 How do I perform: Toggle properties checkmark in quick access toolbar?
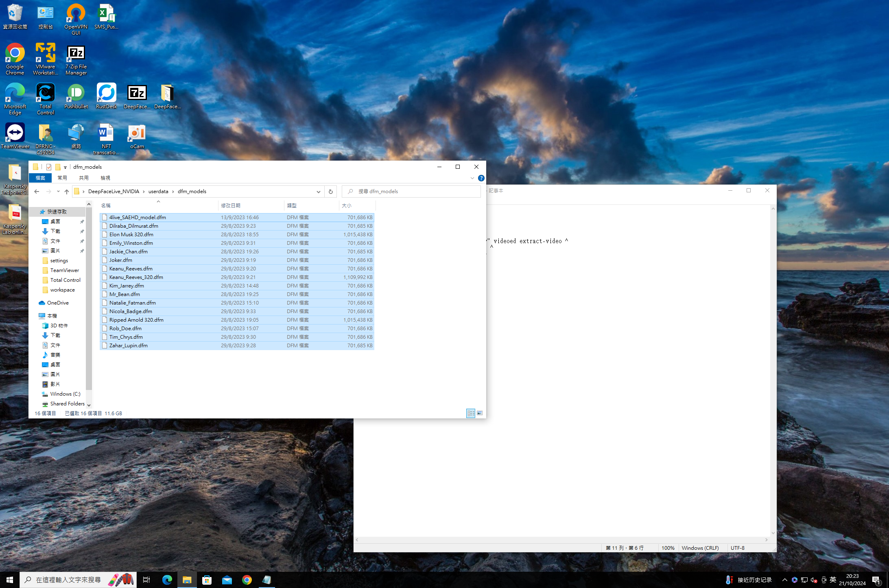(x=49, y=167)
